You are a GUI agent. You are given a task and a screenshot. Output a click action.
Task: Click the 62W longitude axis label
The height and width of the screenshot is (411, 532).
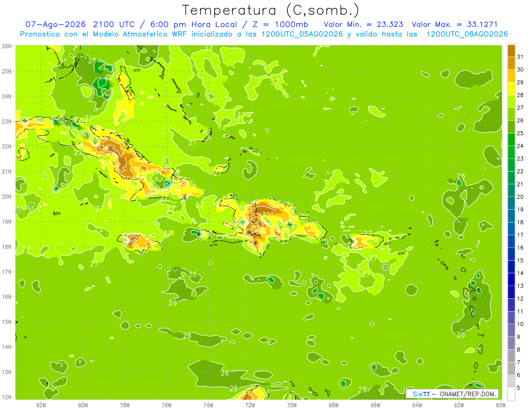pos(459,405)
